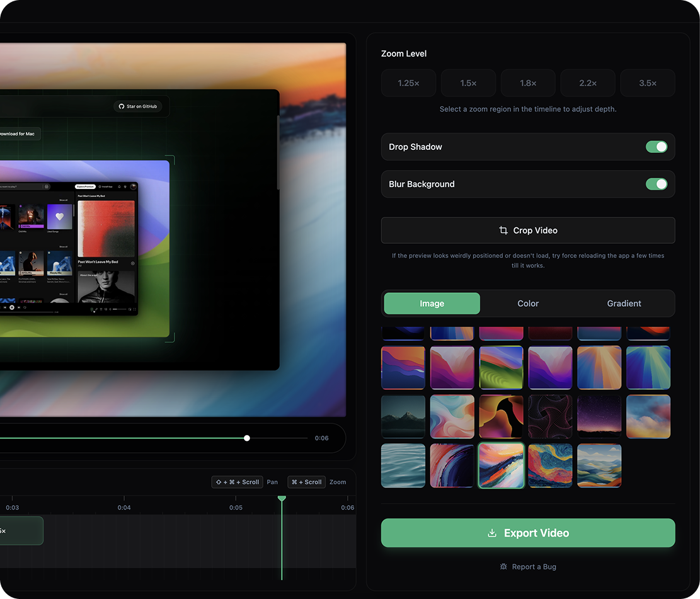Click the crop icon in Crop Video
Image resolution: width=700 pixels, height=599 pixels.
(x=503, y=231)
